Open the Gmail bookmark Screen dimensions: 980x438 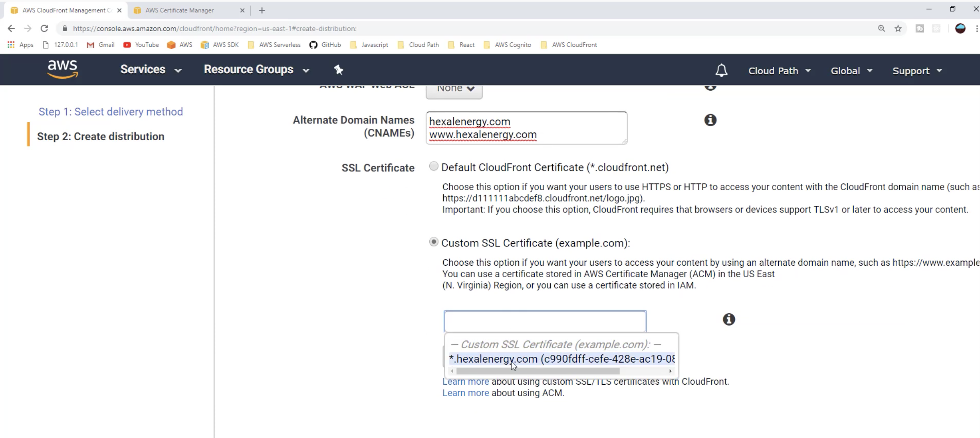tap(100, 45)
